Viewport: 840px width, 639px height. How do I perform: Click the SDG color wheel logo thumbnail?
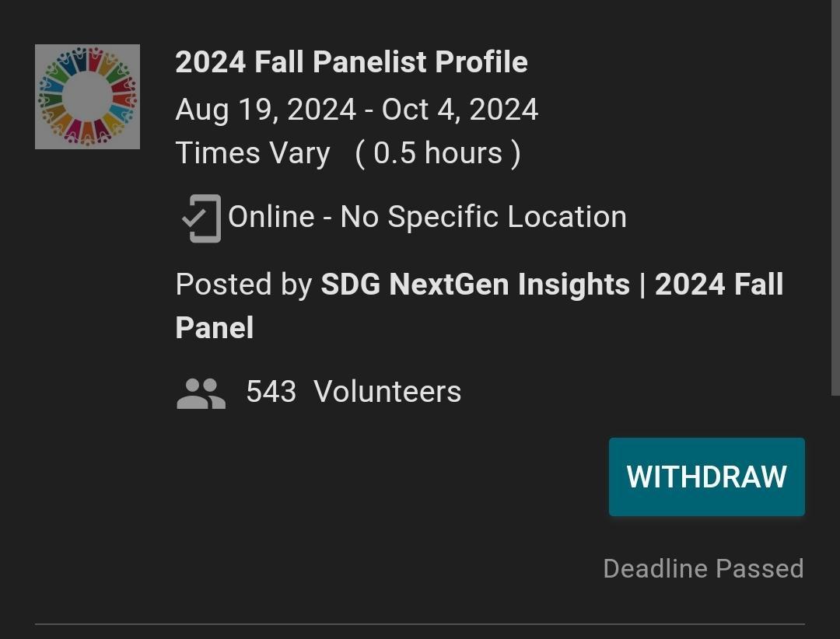[87, 96]
